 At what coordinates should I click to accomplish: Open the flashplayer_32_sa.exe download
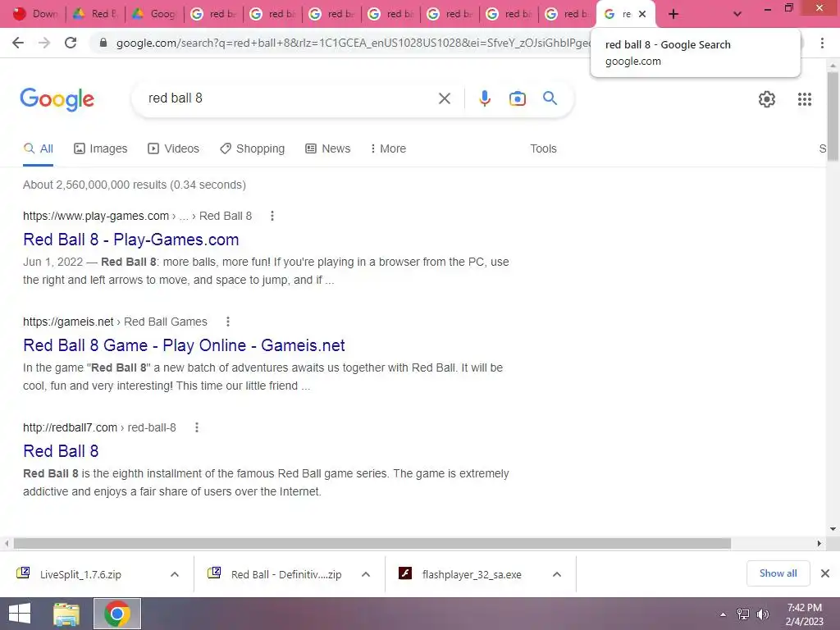click(472, 574)
